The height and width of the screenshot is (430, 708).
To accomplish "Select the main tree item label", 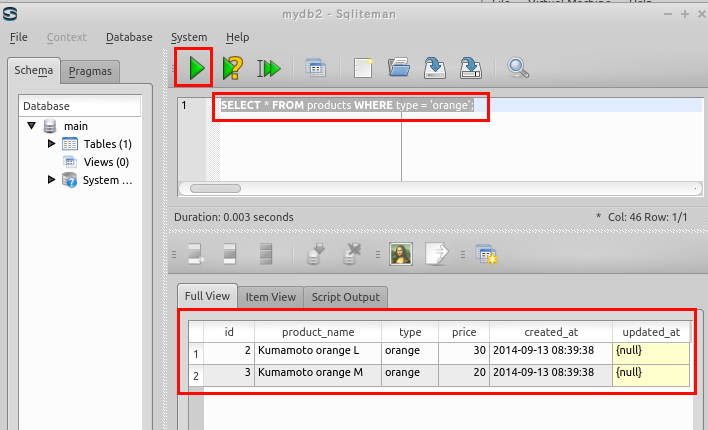I will point(76,126).
